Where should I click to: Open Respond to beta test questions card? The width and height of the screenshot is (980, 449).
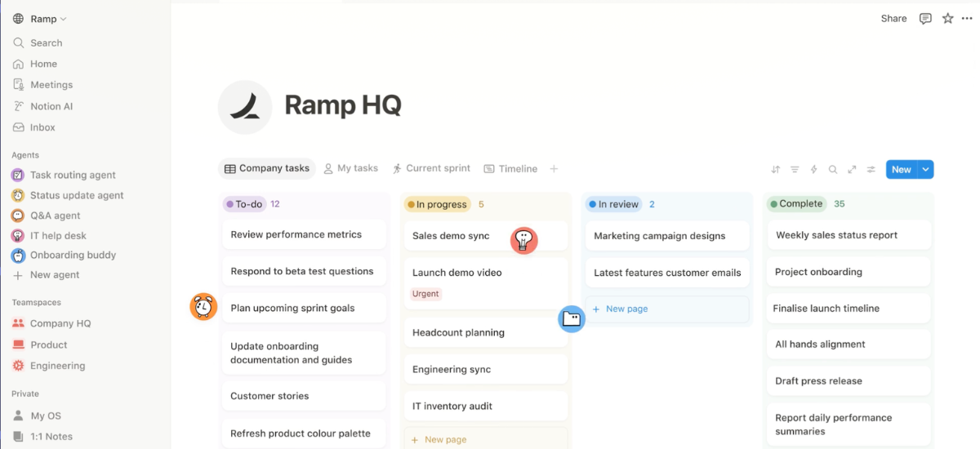click(x=304, y=272)
